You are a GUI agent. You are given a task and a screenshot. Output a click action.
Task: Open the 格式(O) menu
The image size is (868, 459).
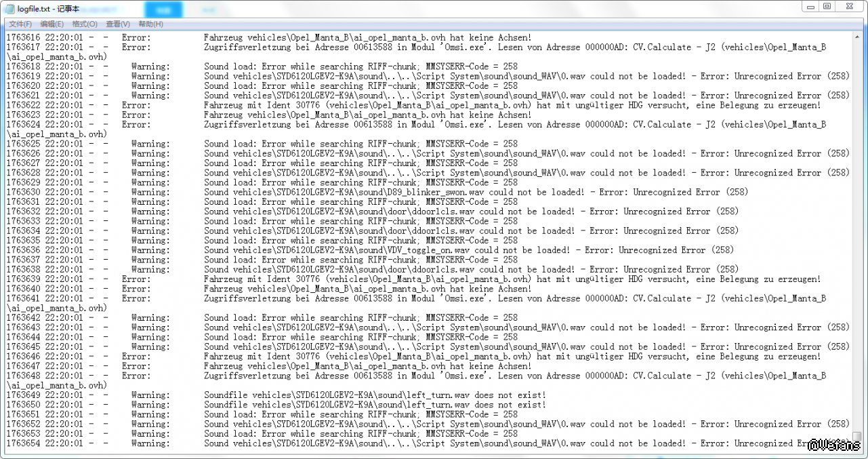coord(85,24)
